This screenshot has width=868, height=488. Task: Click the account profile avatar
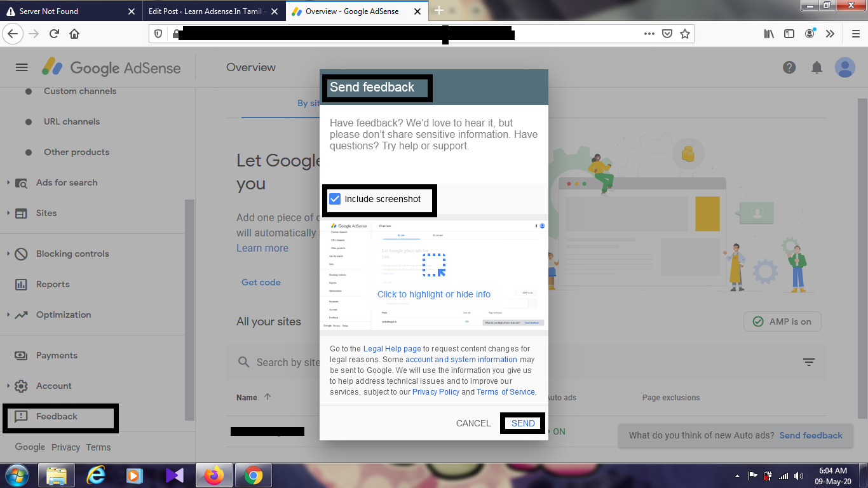pyautogui.click(x=844, y=67)
